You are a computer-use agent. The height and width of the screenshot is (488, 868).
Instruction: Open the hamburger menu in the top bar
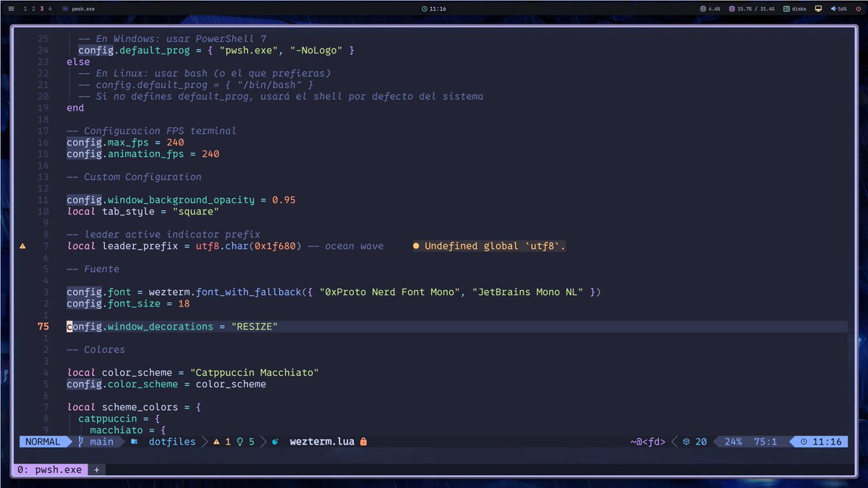[x=11, y=9]
